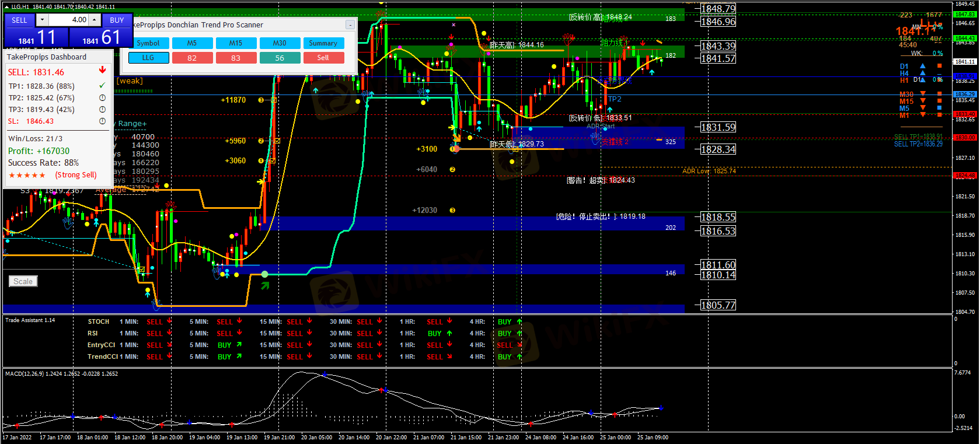Open the Summary column in scanner
The width and height of the screenshot is (980, 444).
tap(323, 43)
